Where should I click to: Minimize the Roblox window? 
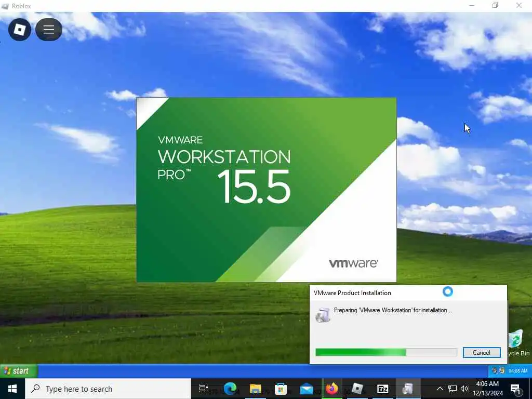tap(472, 5)
